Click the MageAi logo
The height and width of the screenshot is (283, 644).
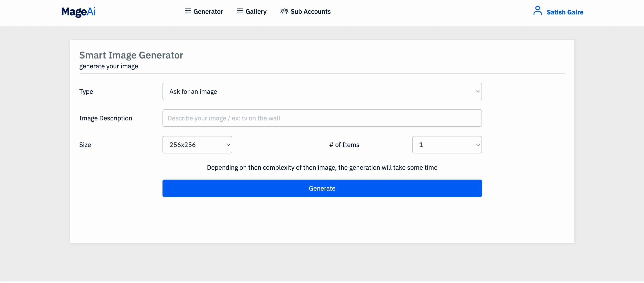(78, 12)
